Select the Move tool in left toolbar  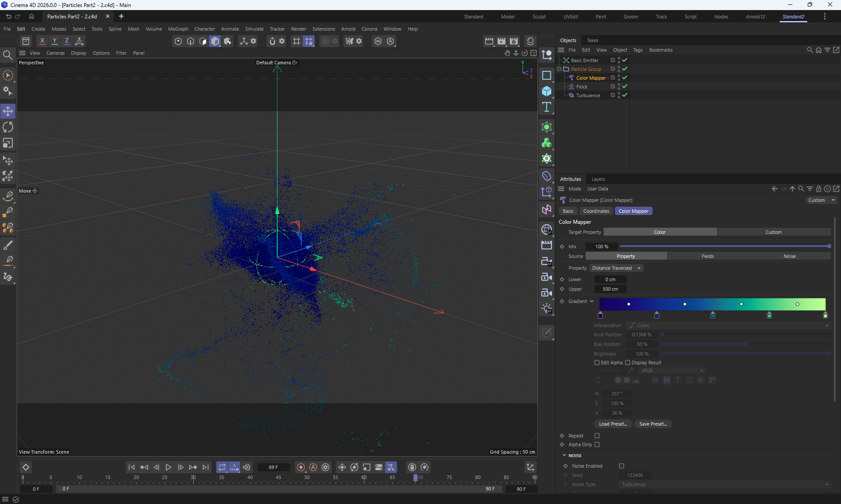coord(8,111)
